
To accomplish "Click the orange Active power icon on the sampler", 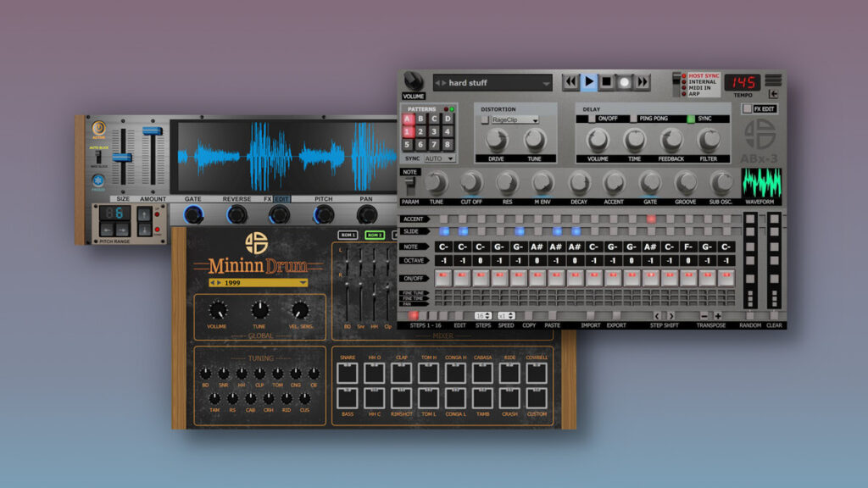I will pyautogui.click(x=97, y=126).
